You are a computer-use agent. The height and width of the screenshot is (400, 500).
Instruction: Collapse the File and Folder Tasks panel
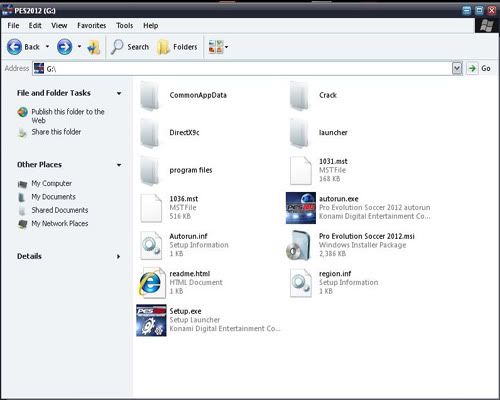[x=119, y=93]
